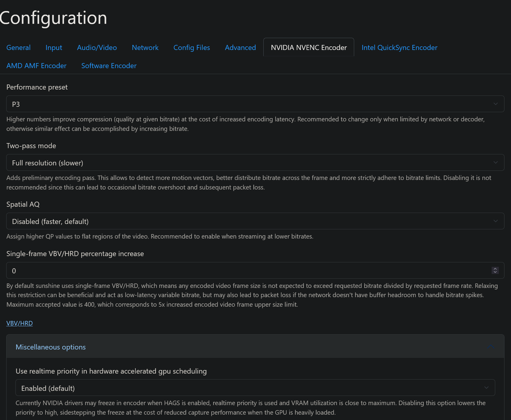Open the General tab
This screenshot has height=420, width=511.
click(18, 47)
